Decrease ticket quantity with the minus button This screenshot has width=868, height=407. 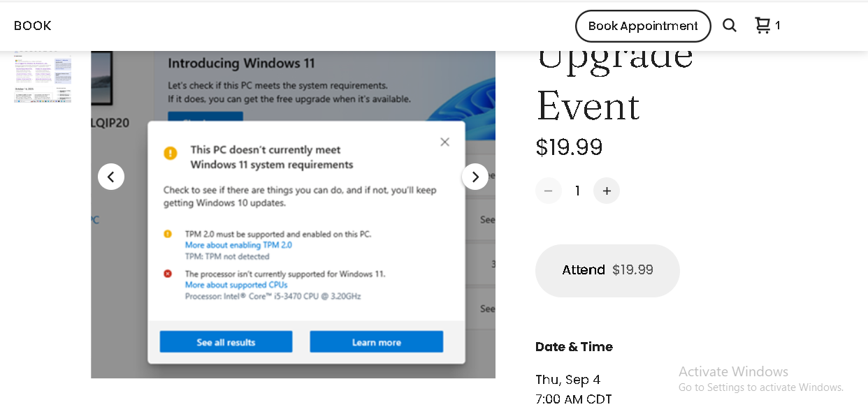point(549,191)
